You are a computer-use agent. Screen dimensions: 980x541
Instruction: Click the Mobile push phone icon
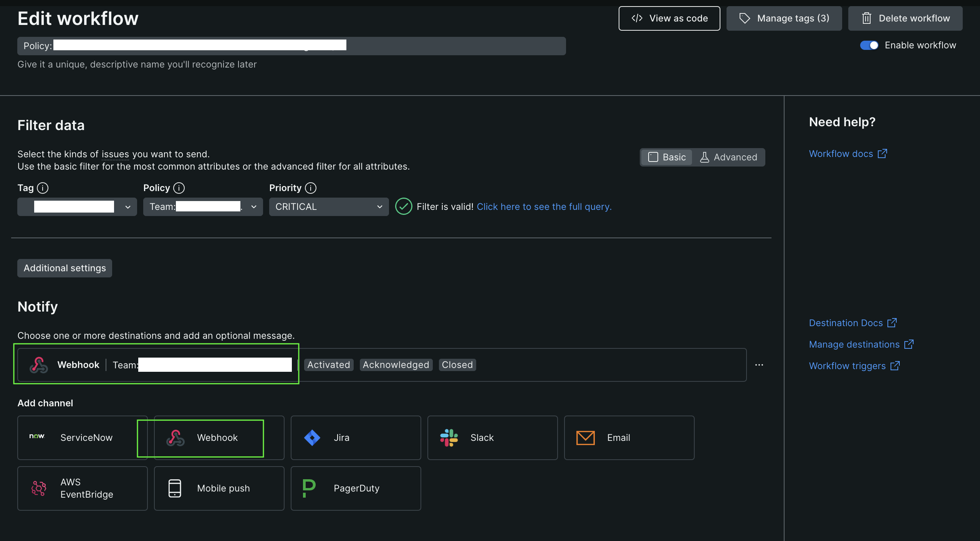(175, 488)
